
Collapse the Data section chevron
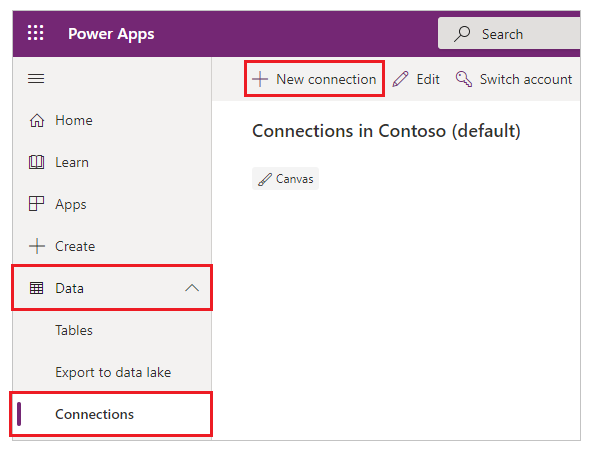coord(192,288)
